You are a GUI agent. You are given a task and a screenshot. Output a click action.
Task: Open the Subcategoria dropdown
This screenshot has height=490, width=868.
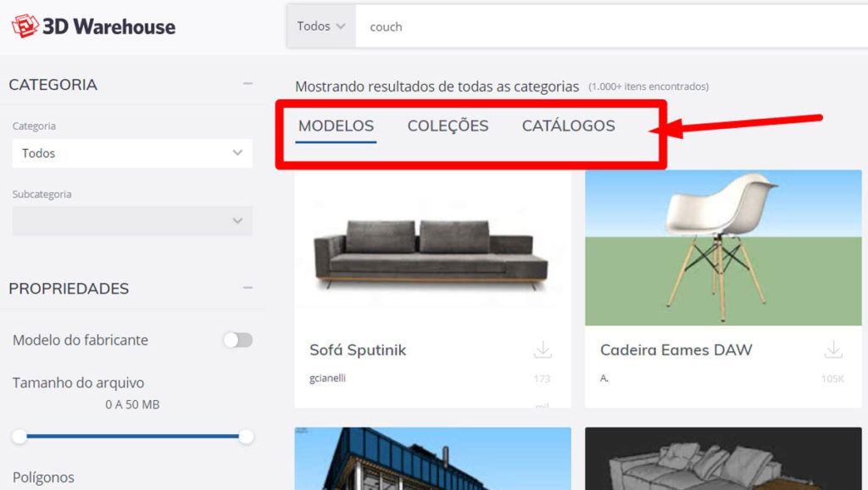132,221
